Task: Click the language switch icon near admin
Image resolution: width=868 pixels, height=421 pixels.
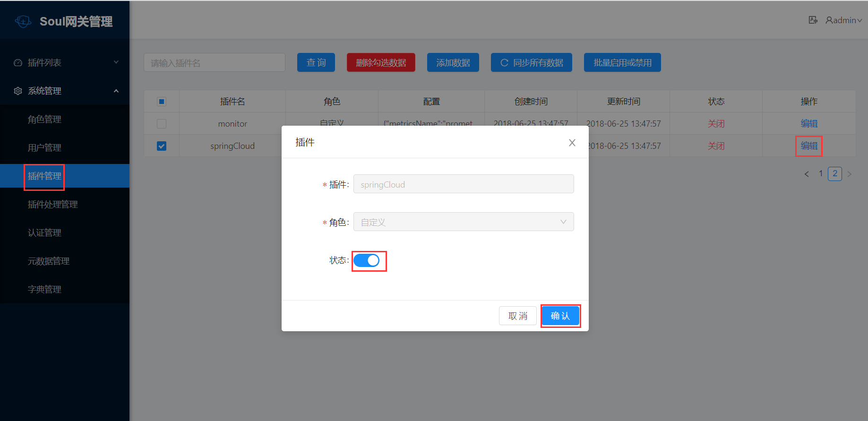Action: point(813,20)
